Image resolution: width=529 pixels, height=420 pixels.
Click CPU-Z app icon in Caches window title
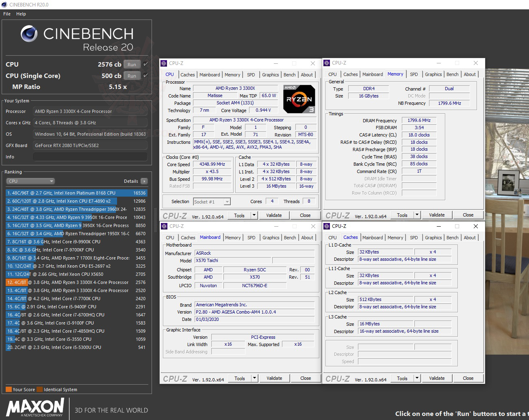tap(327, 226)
